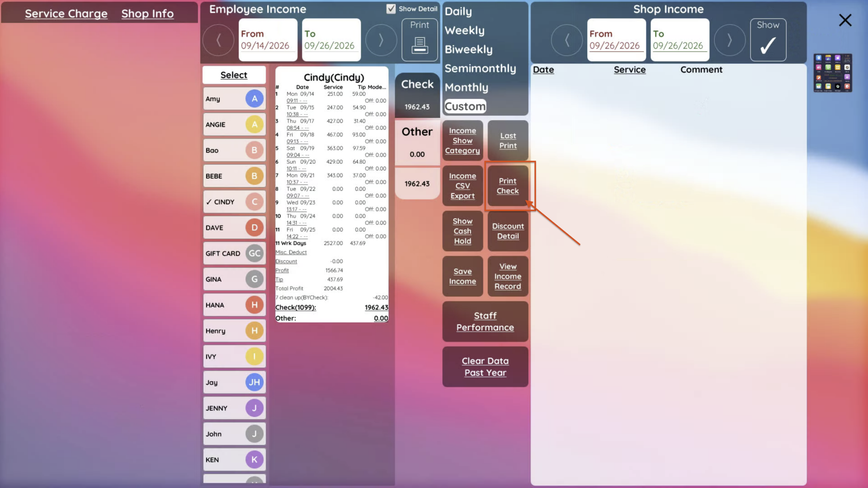Screen dimensions: 868x488
Task: Click Income CSV Export button
Action: pyautogui.click(x=462, y=186)
